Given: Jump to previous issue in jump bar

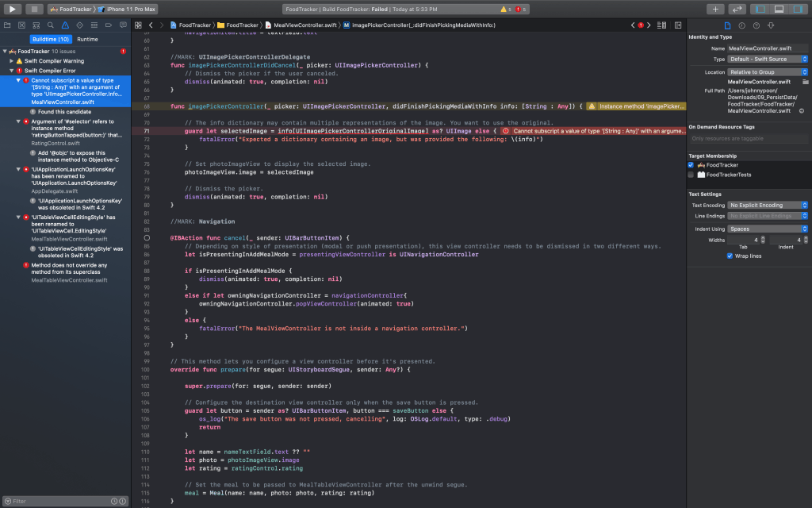Looking at the screenshot, I should 633,25.
